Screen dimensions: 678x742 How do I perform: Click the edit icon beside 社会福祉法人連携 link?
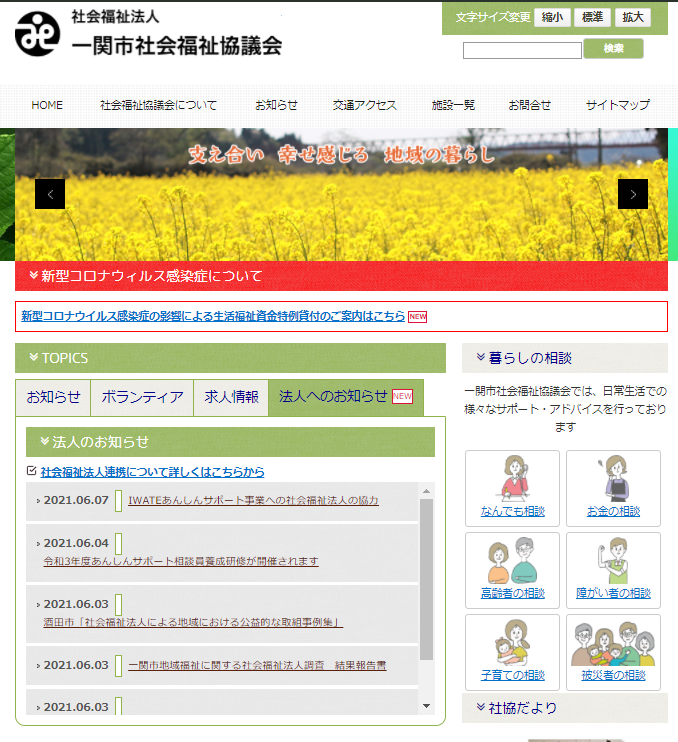click(x=32, y=471)
